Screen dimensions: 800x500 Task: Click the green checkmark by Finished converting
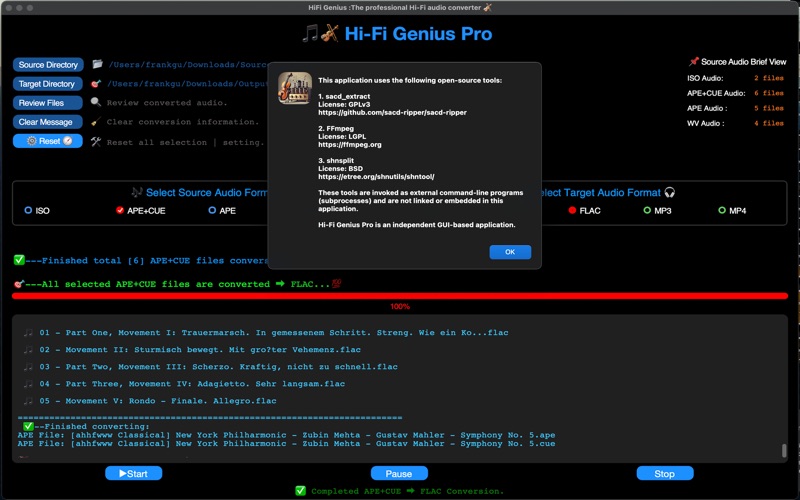(x=28, y=426)
